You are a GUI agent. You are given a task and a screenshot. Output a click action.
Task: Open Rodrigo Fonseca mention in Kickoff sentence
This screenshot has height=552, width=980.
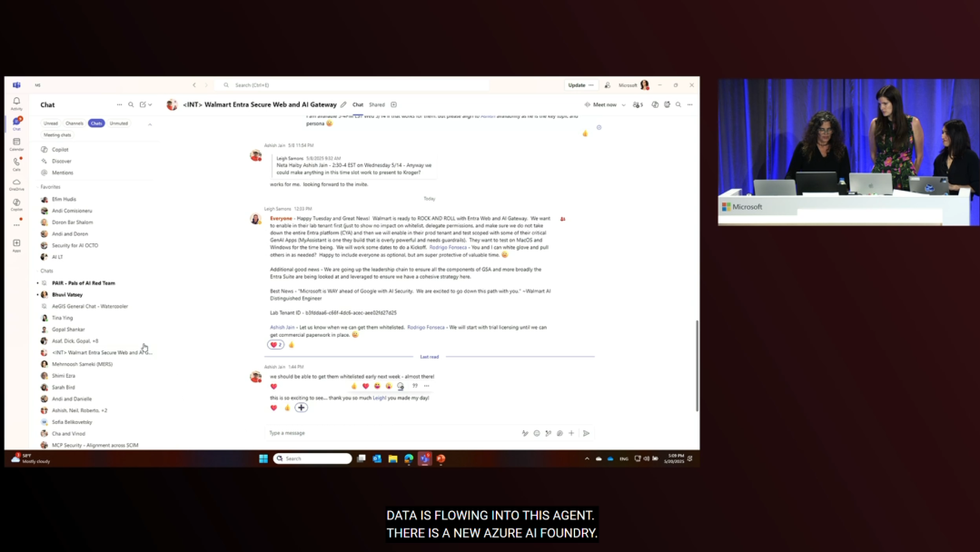pos(448,247)
